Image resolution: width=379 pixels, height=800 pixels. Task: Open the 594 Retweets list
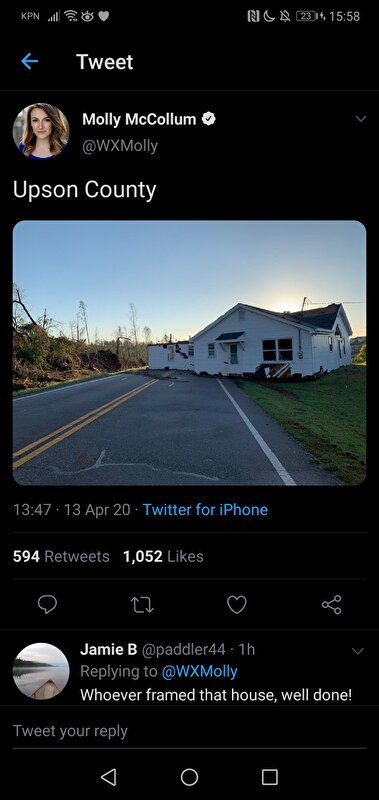coord(61,556)
